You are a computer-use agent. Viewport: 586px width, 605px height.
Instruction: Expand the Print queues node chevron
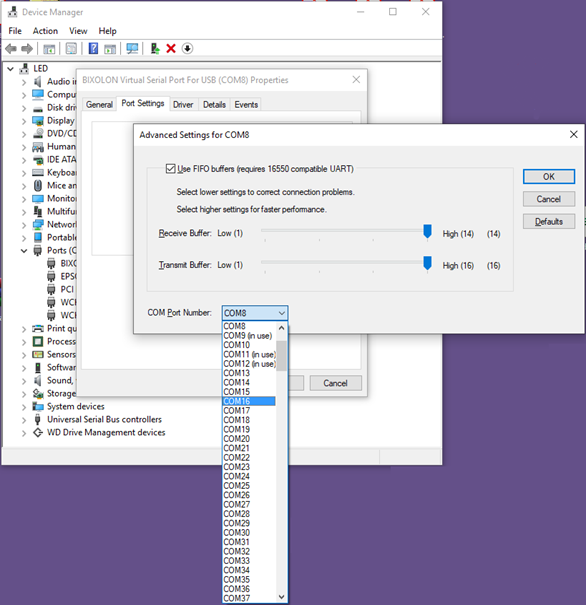[x=24, y=329]
